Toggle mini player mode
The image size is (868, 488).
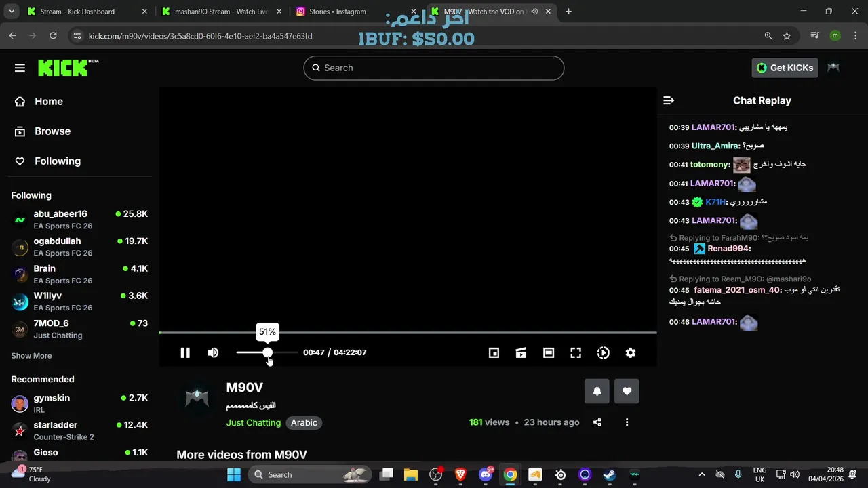click(x=494, y=352)
